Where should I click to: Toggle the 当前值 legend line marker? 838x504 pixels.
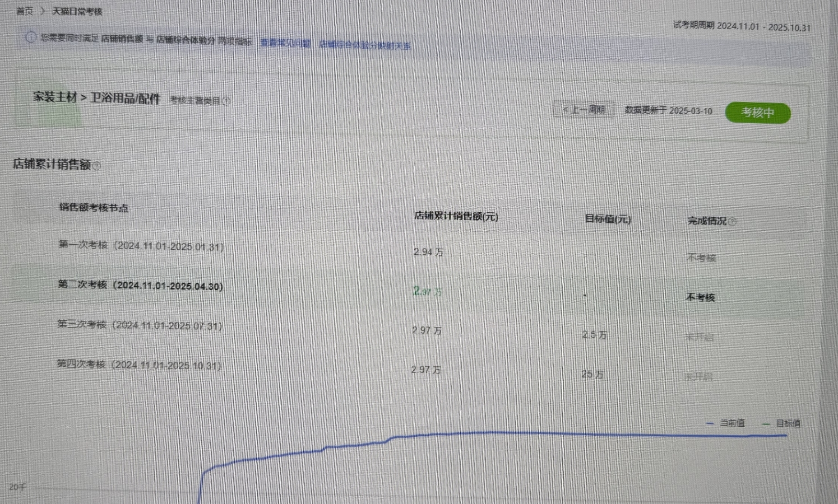(x=710, y=423)
